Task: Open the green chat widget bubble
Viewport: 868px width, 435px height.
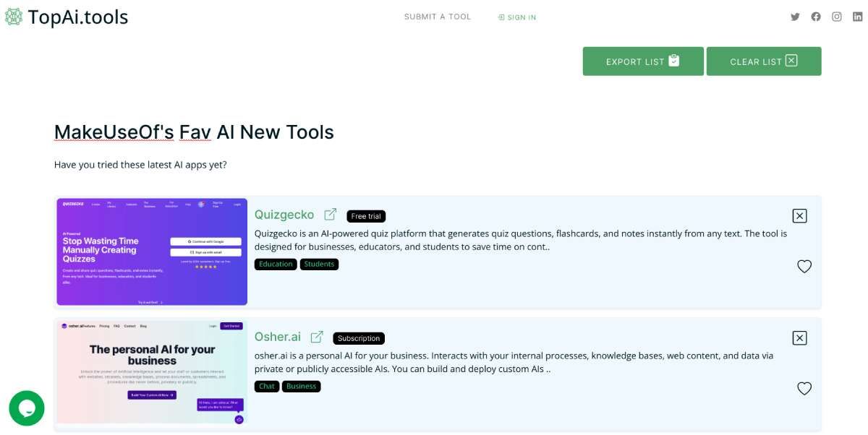Action: pyautogui.click(x=27, y=408)
